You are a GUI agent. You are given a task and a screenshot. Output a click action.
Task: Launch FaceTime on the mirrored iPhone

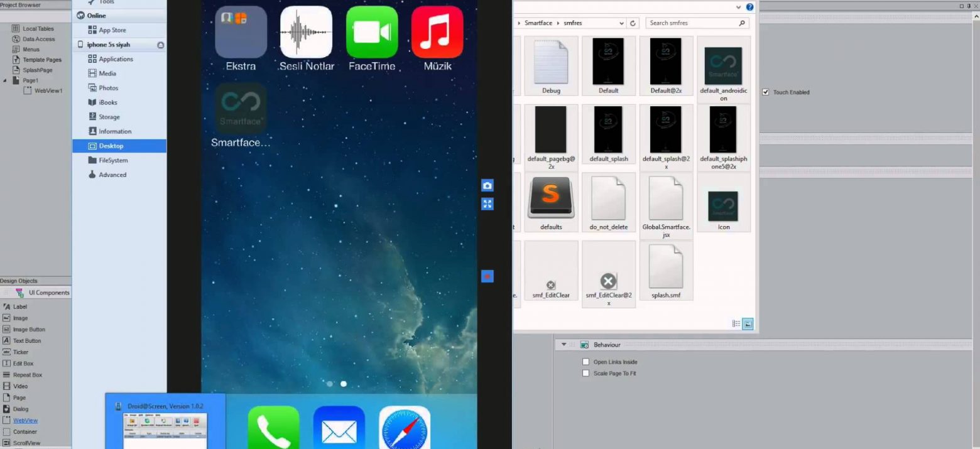372,32
